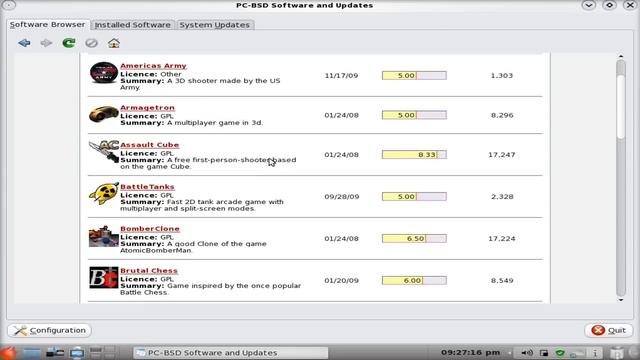Viewport: 640px width, 360px height.
Task: Open the BattleTanks link
Action: [x=147, y=187]
